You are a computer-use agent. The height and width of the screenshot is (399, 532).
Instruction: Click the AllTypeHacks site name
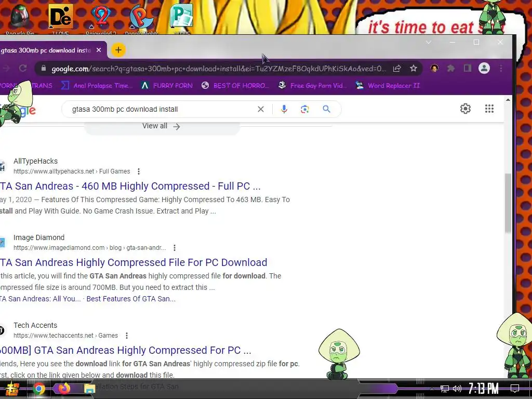[36, 161]
